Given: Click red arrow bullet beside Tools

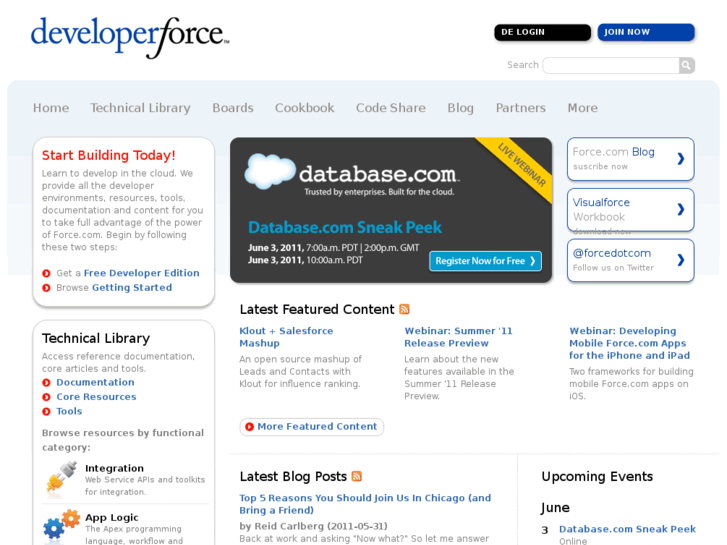Looking at the screenshot, I should pyautogui.click(x=46, y=411).
